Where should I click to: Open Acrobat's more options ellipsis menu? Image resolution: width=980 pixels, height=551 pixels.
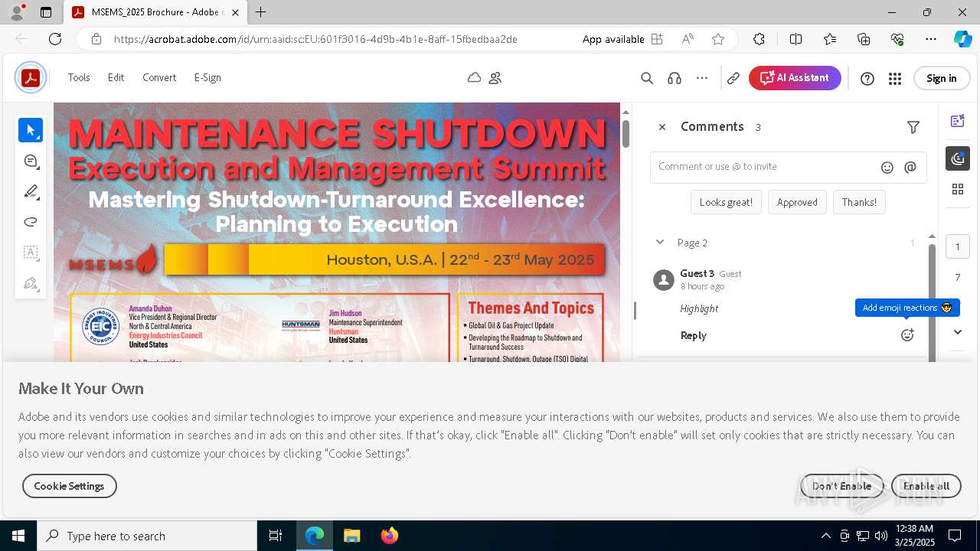pyautogui.click(x=702, y=77)
